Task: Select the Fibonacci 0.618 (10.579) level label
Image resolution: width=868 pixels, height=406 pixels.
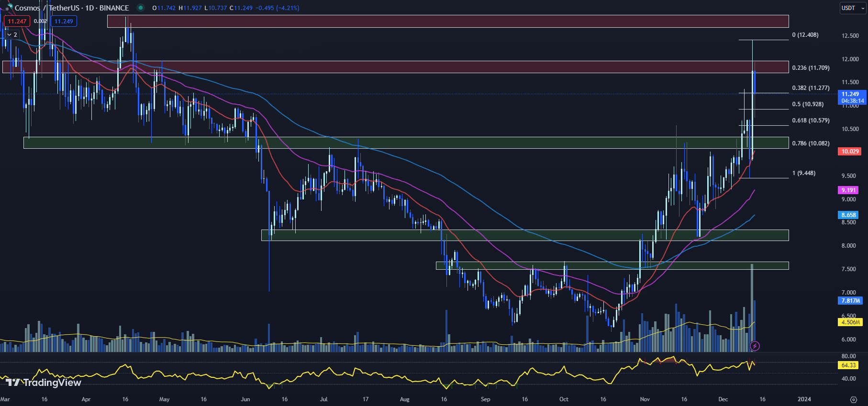Action: click(x=811, y=121)
